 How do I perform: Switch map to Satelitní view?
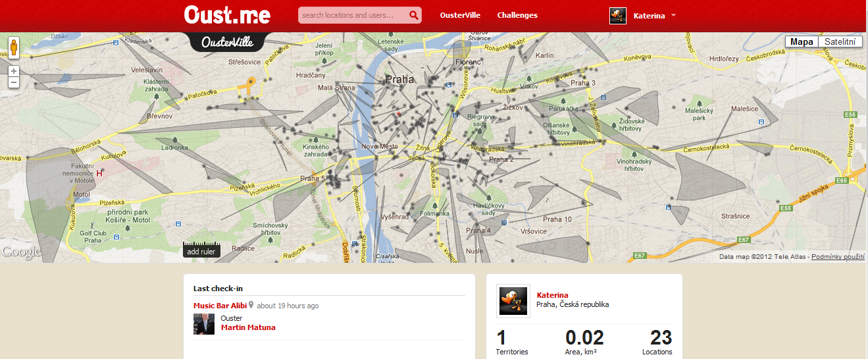[840, 41]
